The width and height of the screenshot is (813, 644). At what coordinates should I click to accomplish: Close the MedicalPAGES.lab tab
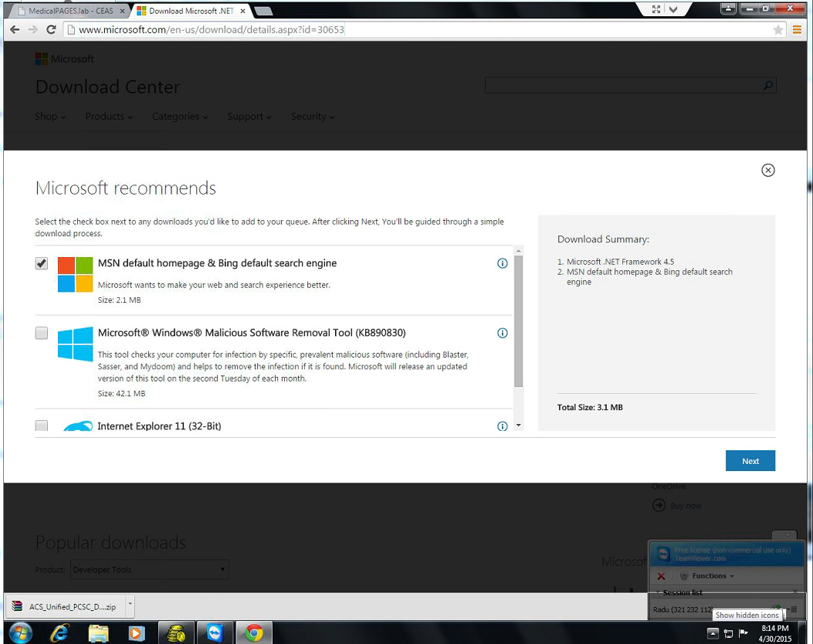122,11
